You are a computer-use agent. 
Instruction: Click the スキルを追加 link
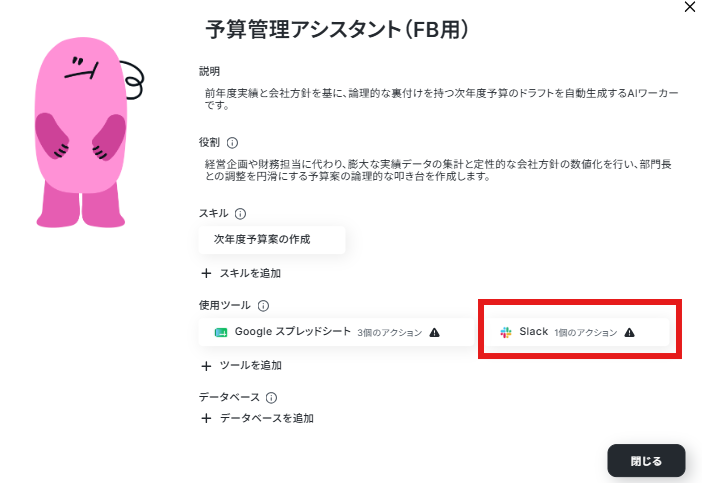250,274
